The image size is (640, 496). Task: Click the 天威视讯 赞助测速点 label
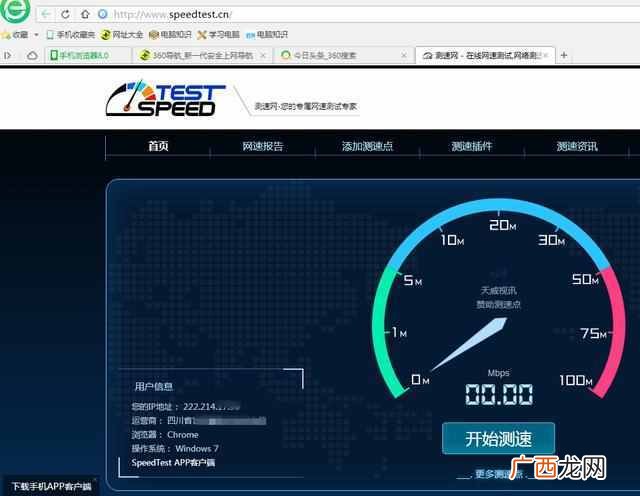coord(498,297)
